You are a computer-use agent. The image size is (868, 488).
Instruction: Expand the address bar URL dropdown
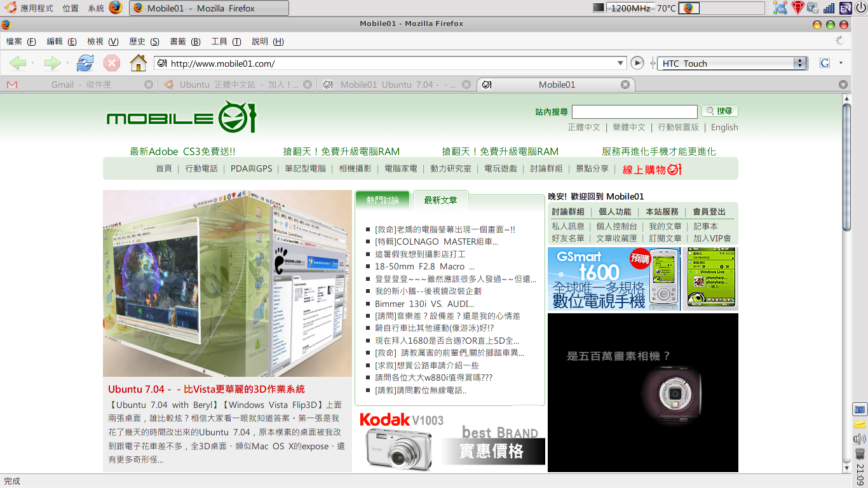coord(621,63)
